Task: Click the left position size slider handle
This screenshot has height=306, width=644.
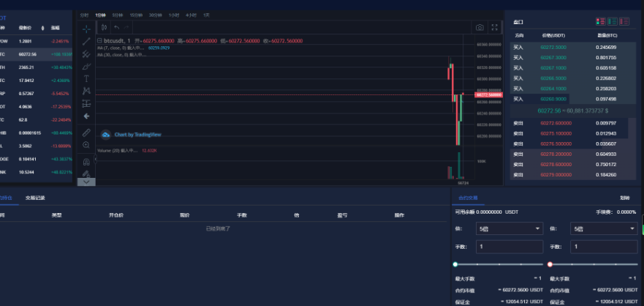Action: [x=455, y=264]
